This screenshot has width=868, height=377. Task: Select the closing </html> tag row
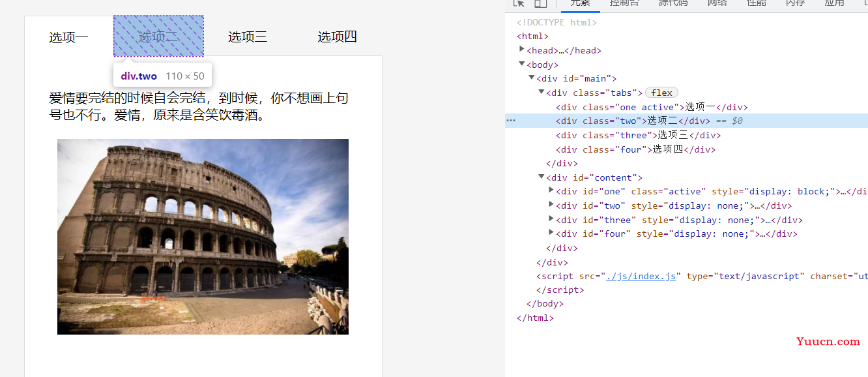click(535, 318)
